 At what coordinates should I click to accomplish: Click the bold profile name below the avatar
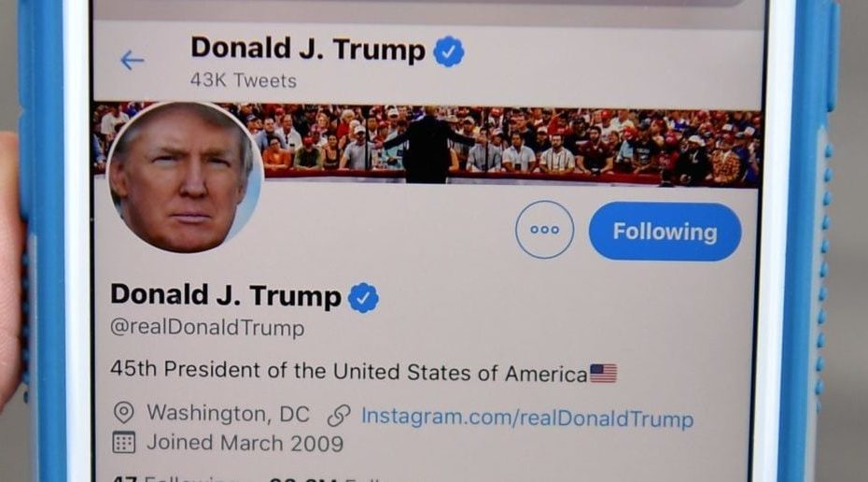pyautogui.click(x=225, y=295)
